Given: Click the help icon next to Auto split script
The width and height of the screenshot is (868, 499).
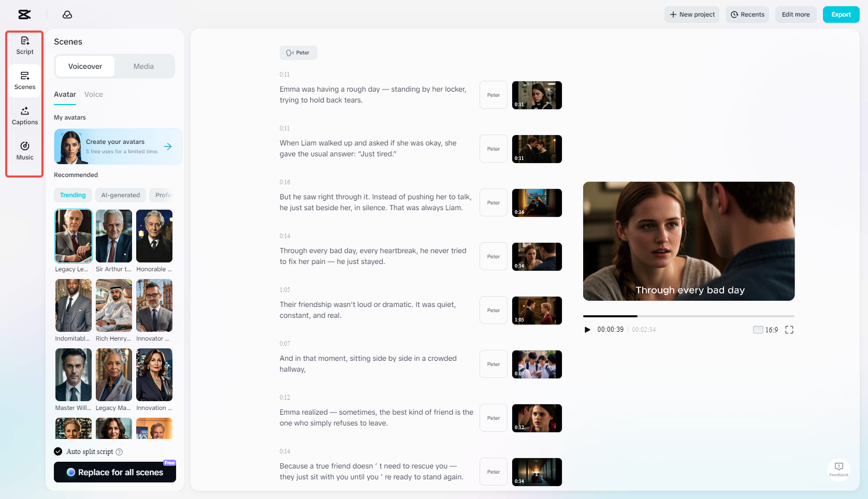Looking at the screenshot, I should (120, 451).
